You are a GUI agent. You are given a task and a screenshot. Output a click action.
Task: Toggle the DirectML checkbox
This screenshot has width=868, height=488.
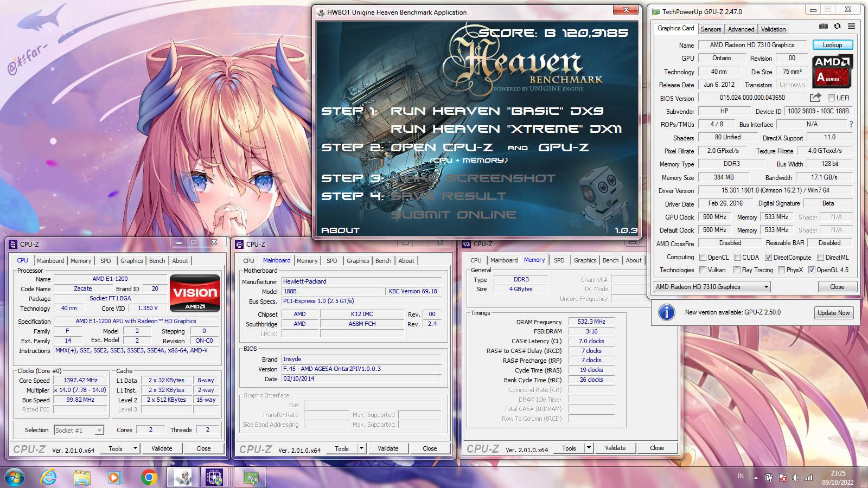point(820,258)
